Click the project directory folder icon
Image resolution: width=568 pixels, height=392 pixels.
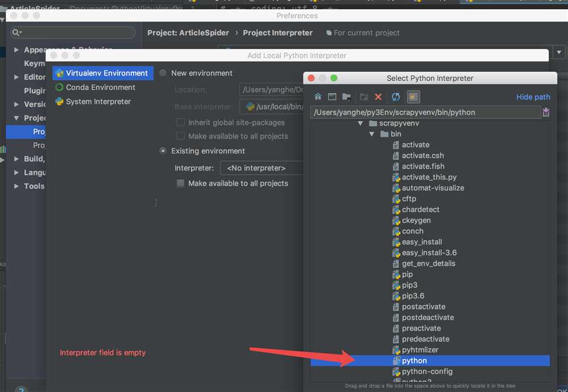(346, 97)
